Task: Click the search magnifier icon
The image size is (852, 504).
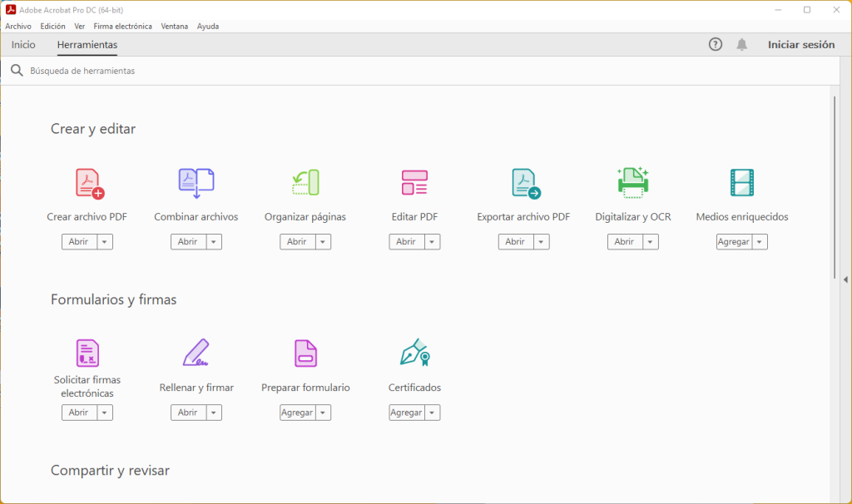Action: point(17,71)
